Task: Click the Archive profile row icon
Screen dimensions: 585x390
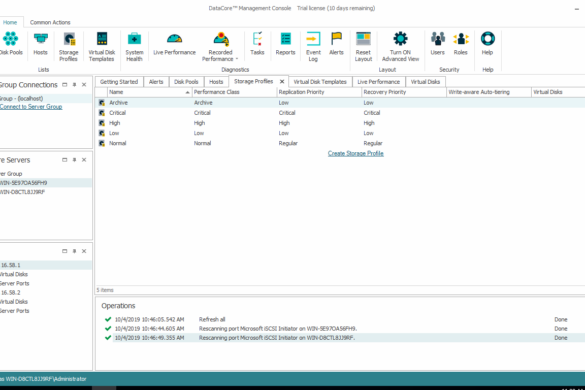Action: [101, 103]
